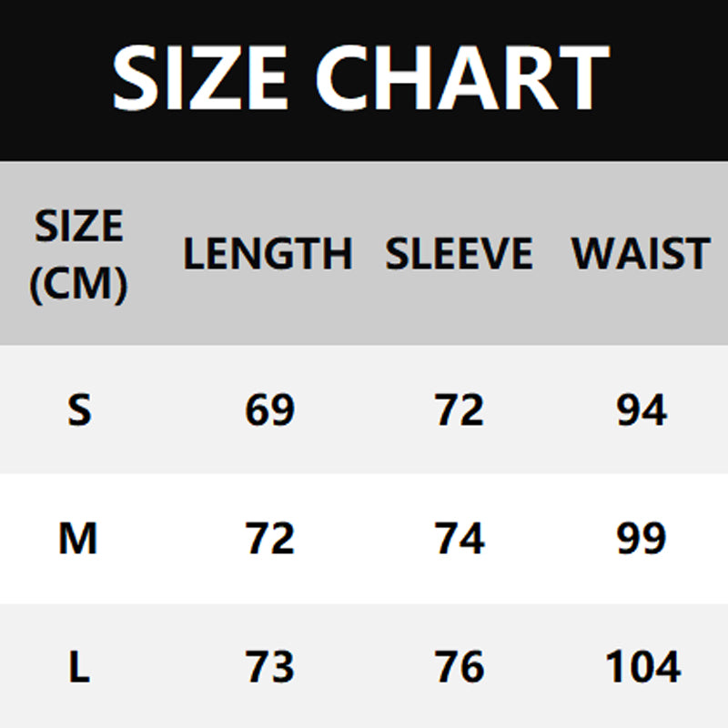Select the WAIST column header
The width and height of the screenshot is (728, 728).
pos(641,254)
